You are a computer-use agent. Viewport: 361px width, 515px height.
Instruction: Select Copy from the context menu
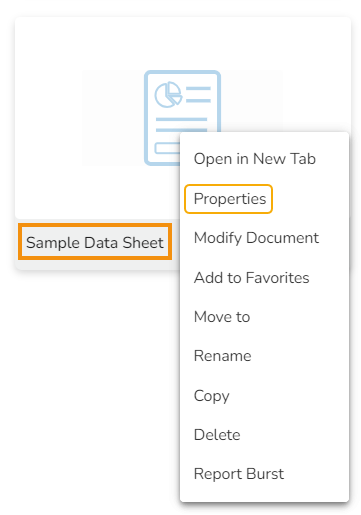pyautogui.click(x=211, y=396)
